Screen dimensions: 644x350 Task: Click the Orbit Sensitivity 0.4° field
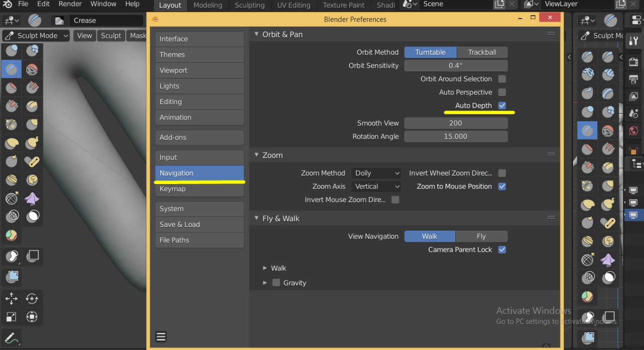pyautogui.click(x=456, y=66)
